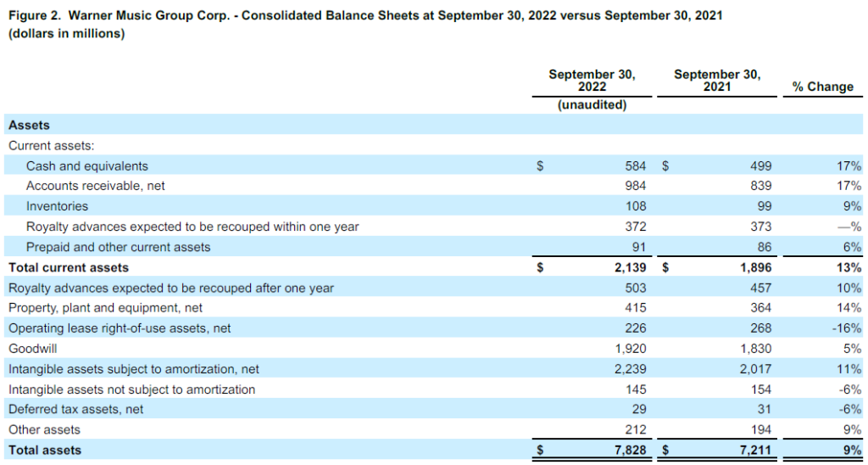The width and height of the screenshot is (868, 465).
Task: Select the property and equipment value 415
Action: [x=636, y=308]
